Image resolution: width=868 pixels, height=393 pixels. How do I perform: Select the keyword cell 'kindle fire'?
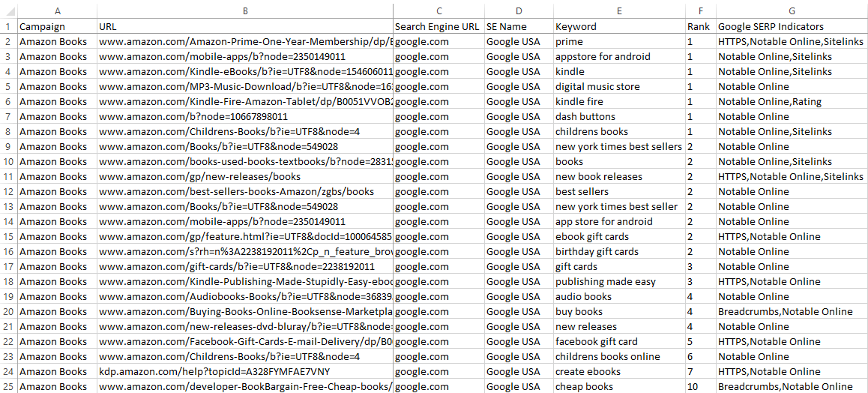click(x=619, y=101)
